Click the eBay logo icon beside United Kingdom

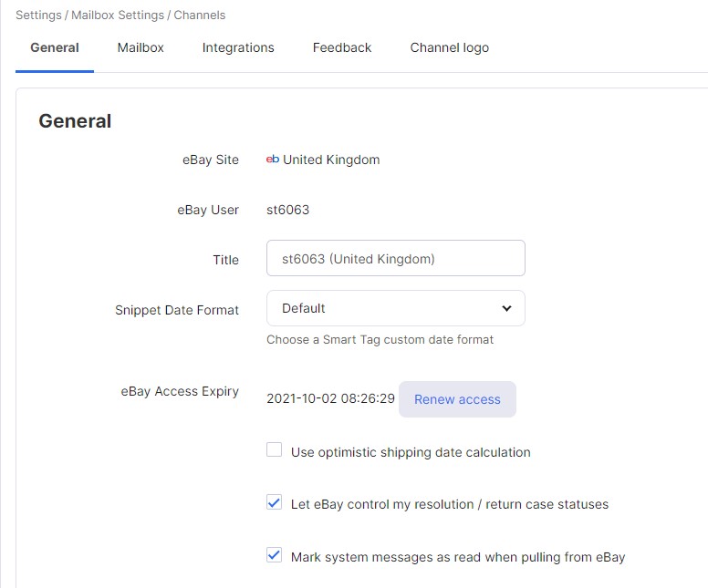pos(272,160)
